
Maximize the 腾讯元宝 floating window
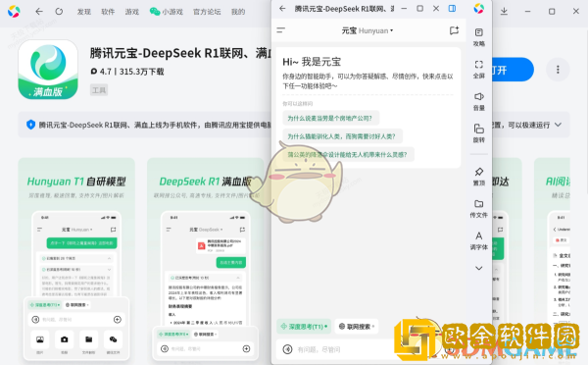click(x=420, y=8)
